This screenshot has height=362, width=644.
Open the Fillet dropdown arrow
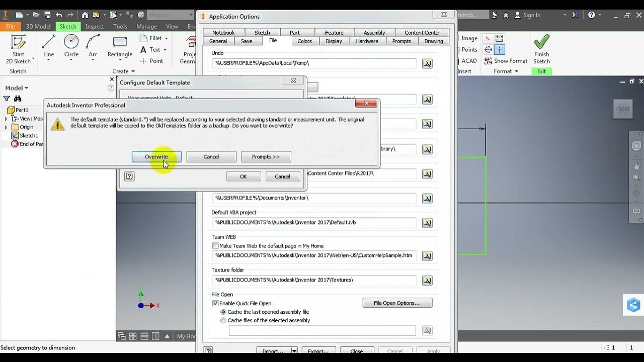166,38
